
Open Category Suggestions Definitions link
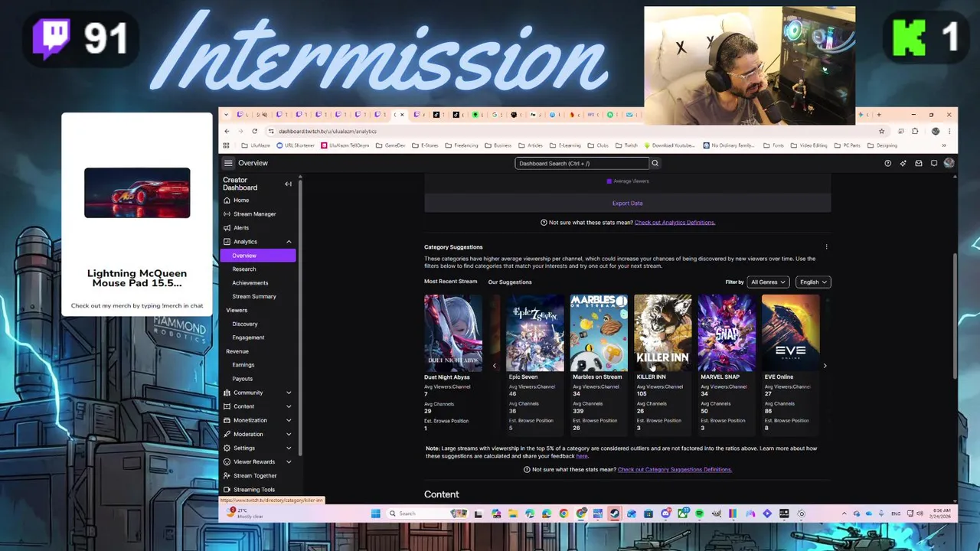click(x=675, y=470)
